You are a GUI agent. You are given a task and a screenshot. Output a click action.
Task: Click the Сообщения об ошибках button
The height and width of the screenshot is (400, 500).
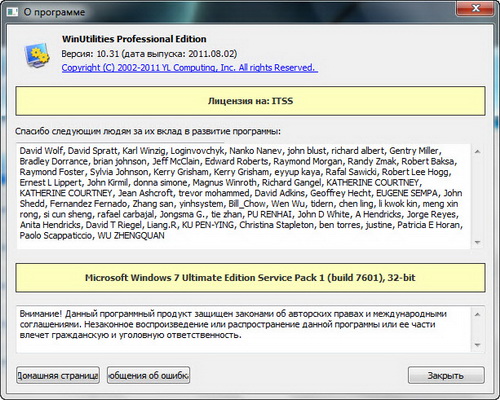[148, 375]
